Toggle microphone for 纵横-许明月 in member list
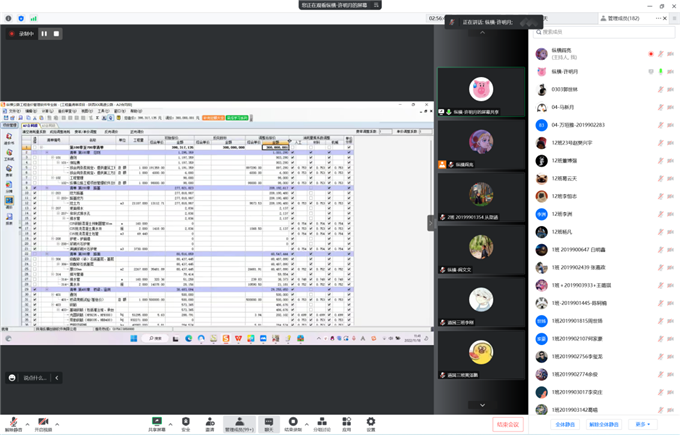Screen dimensions: 680x435 point(661,71)
